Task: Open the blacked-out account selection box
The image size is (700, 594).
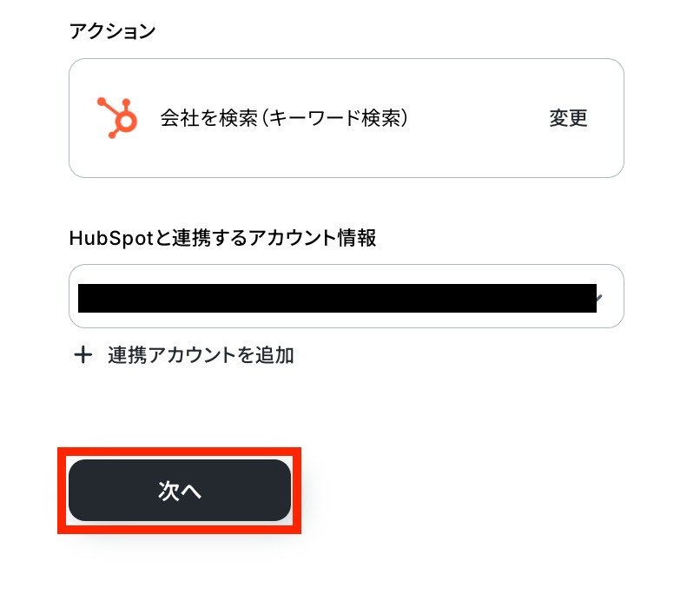Action: 347,296
